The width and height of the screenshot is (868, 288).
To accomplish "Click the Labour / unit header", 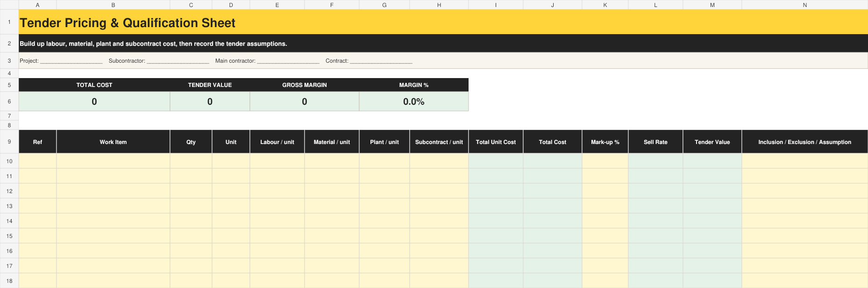I will [x=277, y=142].
